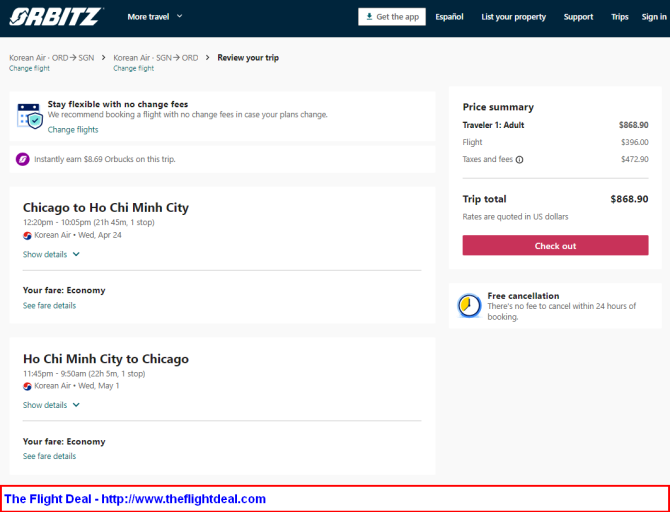Click Korean Air SGN to ORD breadcrumb
The width and height of the screenshot is (670, 512).
[156, 58]
